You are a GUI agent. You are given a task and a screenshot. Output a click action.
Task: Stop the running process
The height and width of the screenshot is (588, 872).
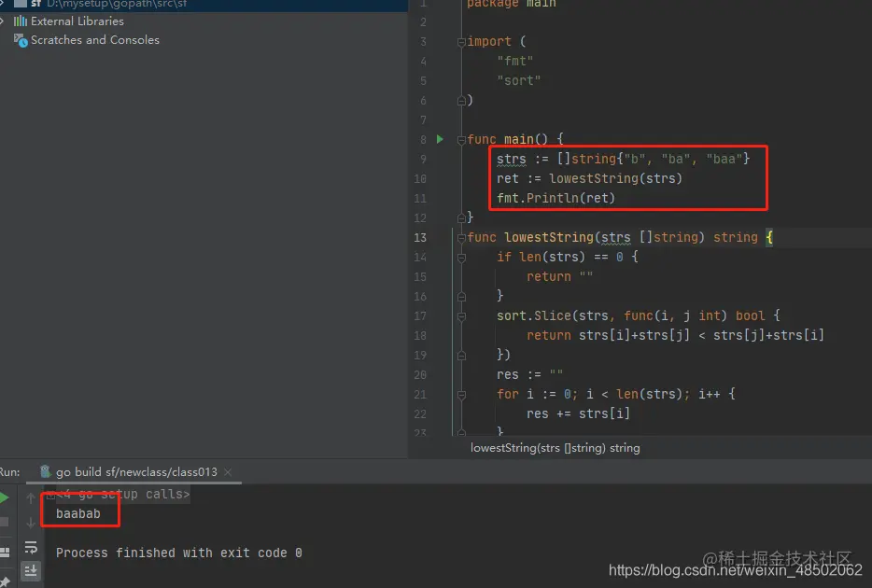tap(4, 522)
